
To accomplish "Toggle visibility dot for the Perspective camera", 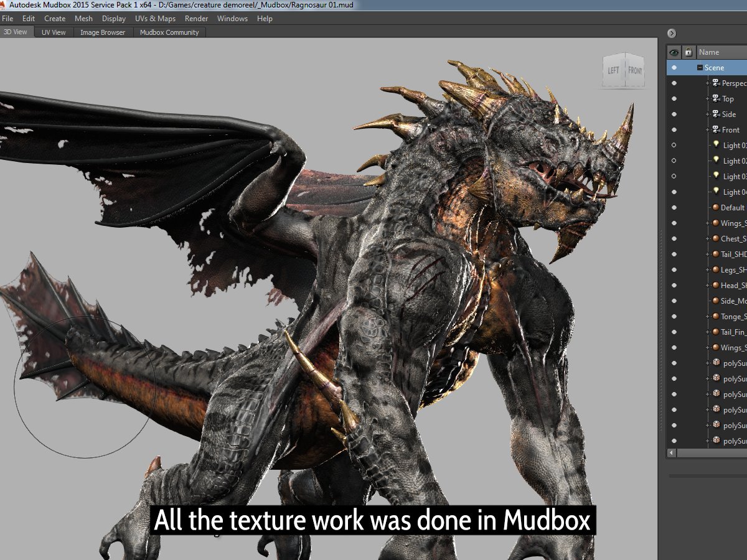I will (674, 83).
